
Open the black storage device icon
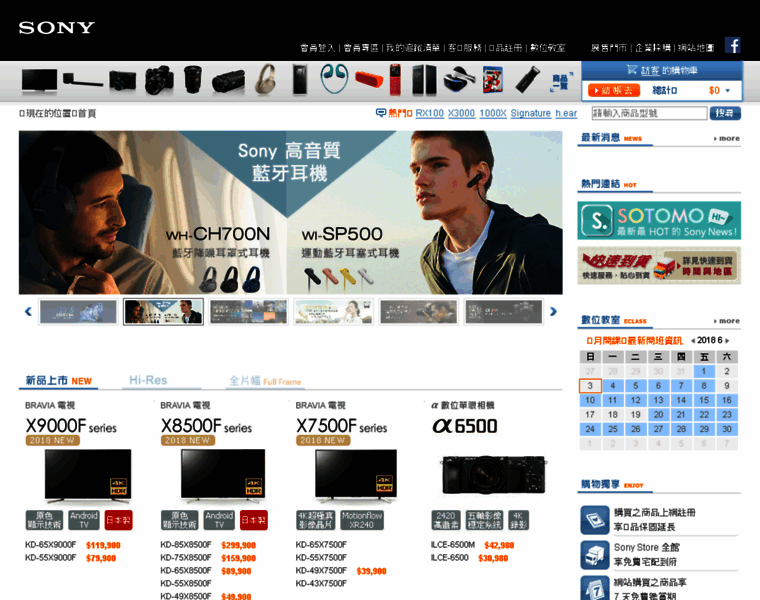tap(424, 80)
